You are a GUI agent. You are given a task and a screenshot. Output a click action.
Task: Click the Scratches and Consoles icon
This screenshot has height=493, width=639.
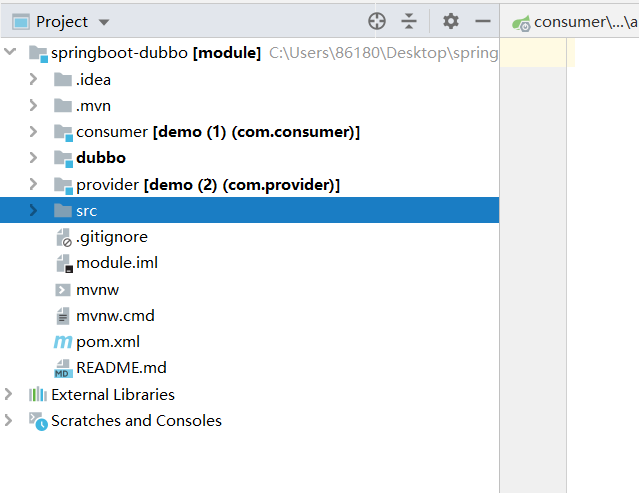(x=38, y=421)
